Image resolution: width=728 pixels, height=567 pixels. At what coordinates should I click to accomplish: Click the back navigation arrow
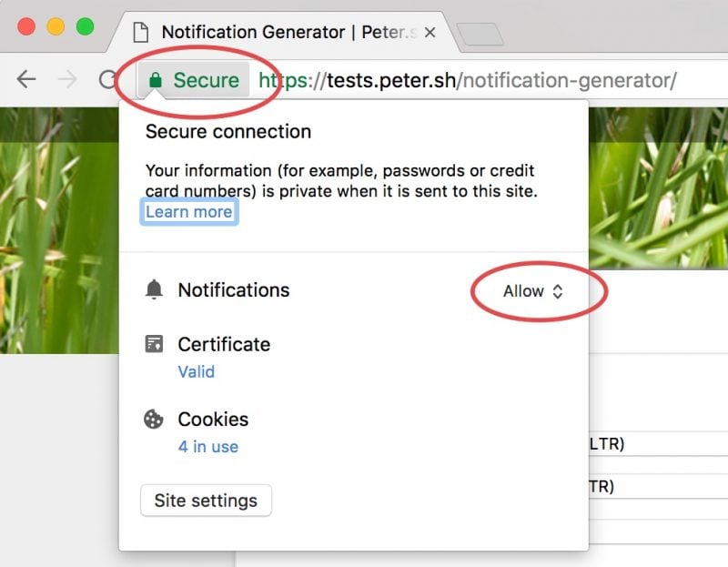26,80
